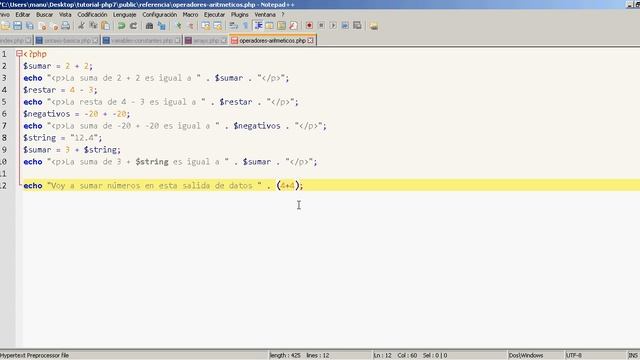Click the Save file toolbar icon
The width and height of the screenshot is (640, 360).
click(18, 26)
